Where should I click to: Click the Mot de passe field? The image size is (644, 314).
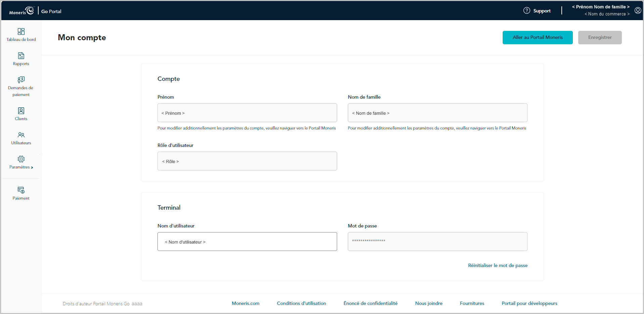(437, 242)
